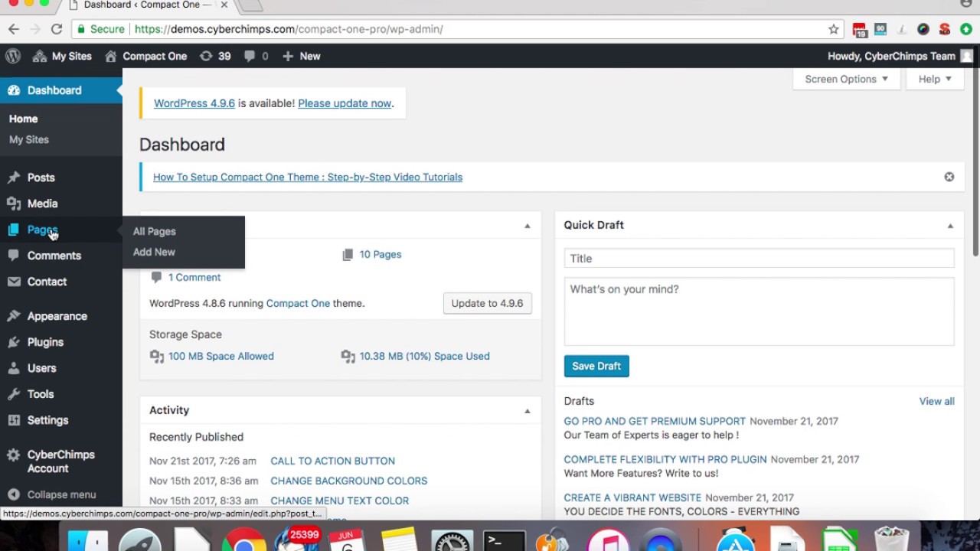Viewport: 980px width, 551px height.
Task: Open Create a Vibrant Website draft
Action: [632, 497]
